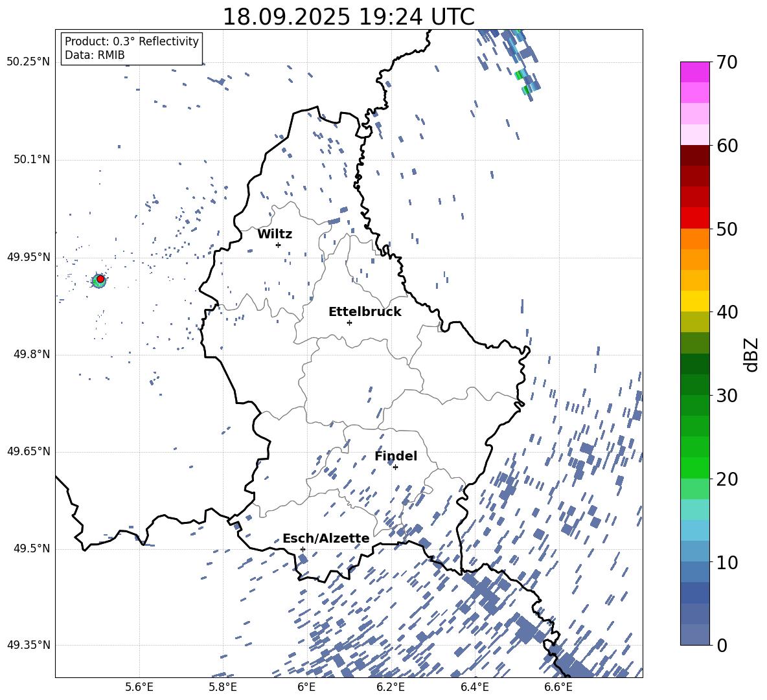The image size is (767, 700).
Task: Click the 40 colorbar tick label
Action: tap(726, 312)
